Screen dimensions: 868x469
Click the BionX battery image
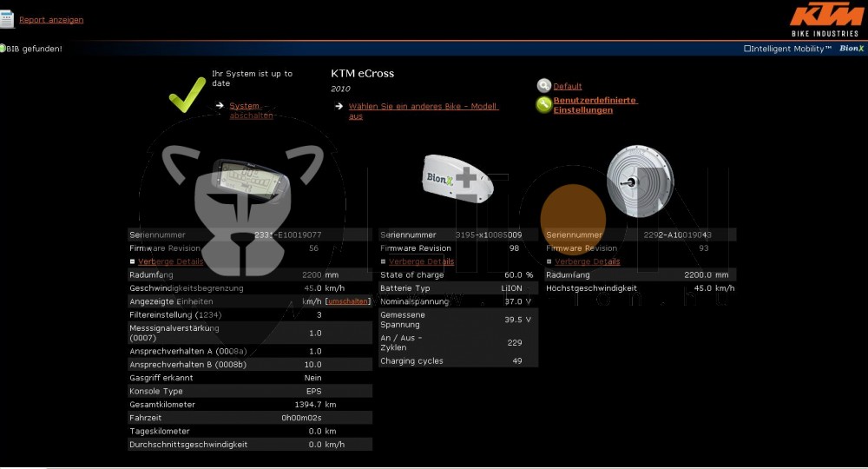[x=457, y=177]
